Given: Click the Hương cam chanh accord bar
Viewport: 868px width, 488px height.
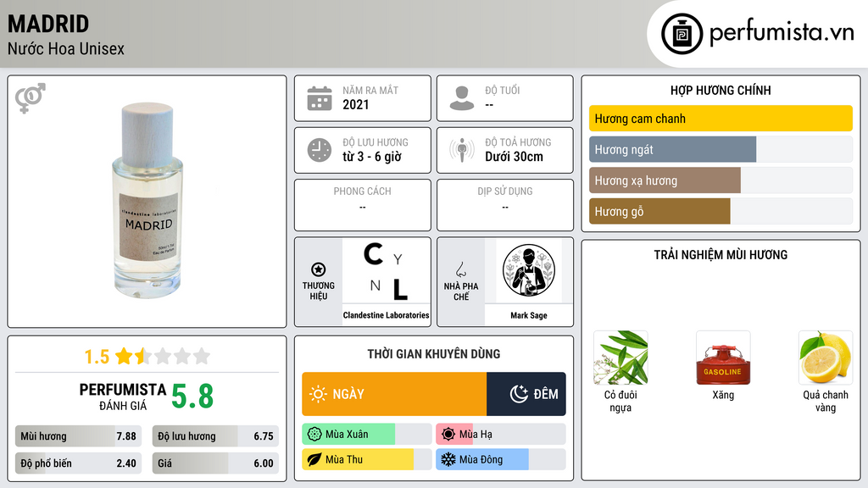Looking at the screenshot, I should [x=721, y=119].
